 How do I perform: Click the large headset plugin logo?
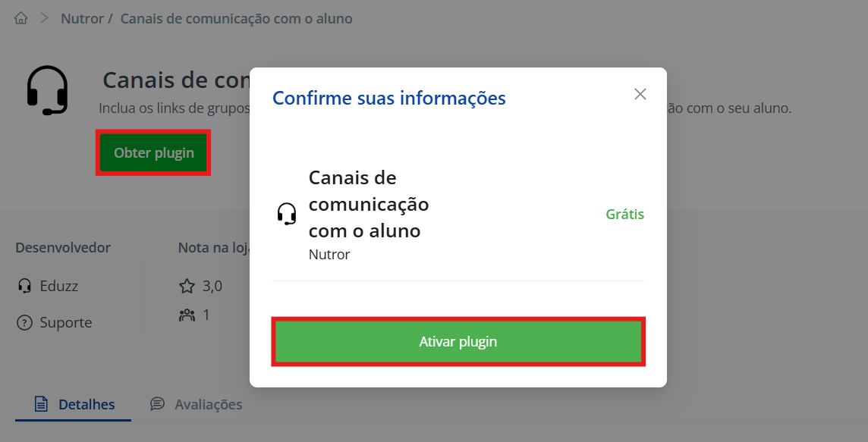(x=47, y=90)
